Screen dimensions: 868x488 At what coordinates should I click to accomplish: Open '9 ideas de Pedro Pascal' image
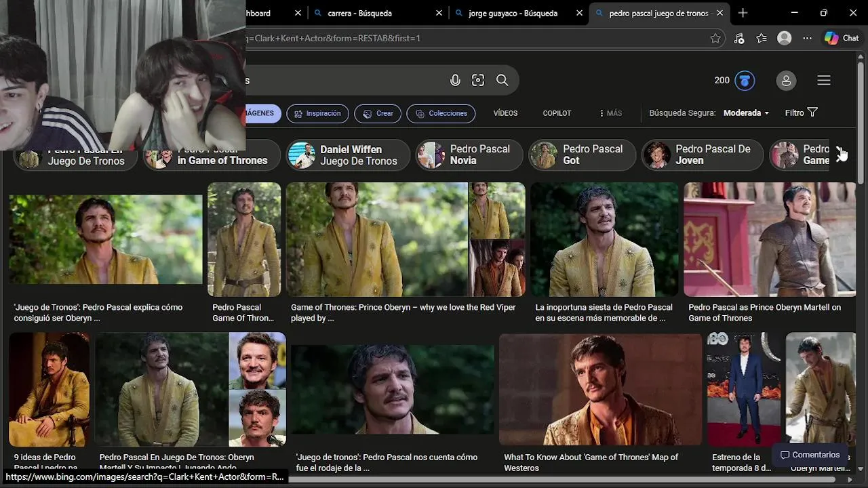click(x=49, y=389)
